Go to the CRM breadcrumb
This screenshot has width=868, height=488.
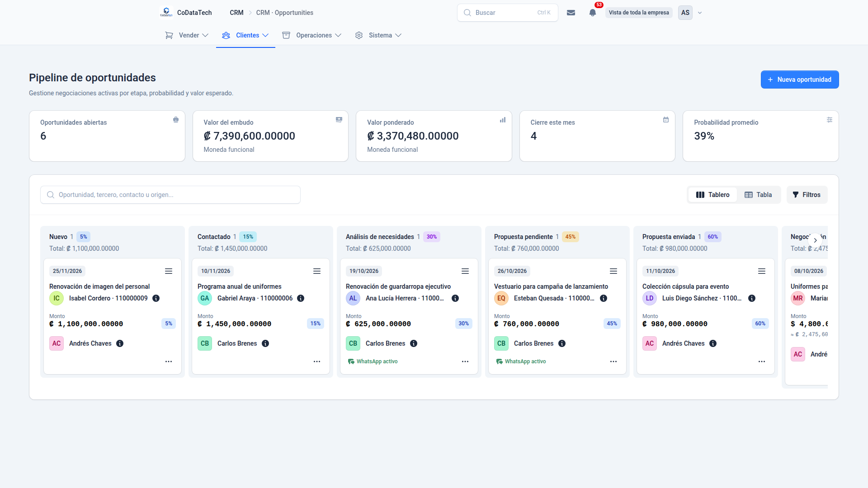[236, 13]
